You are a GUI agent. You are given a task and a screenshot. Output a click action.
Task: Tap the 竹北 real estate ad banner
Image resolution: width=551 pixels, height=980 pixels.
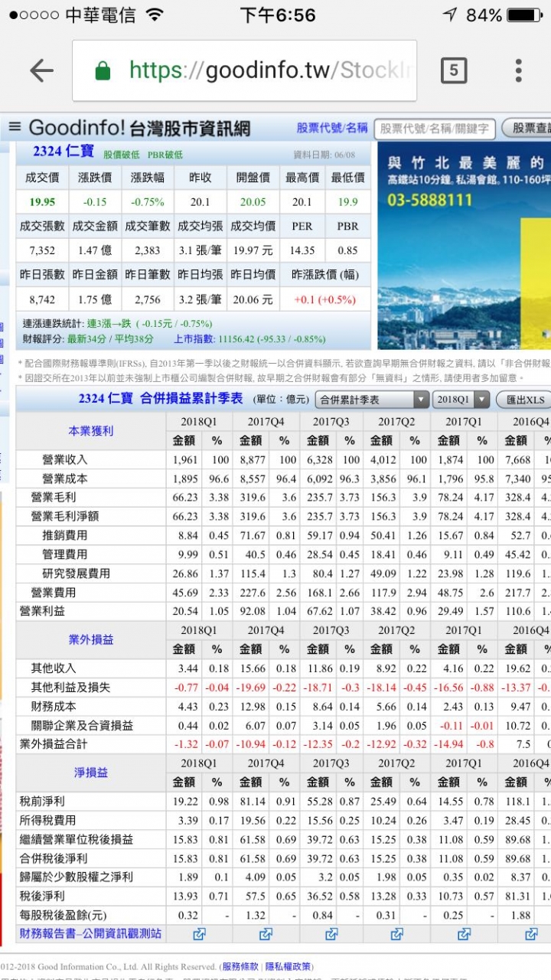point(463,245)
